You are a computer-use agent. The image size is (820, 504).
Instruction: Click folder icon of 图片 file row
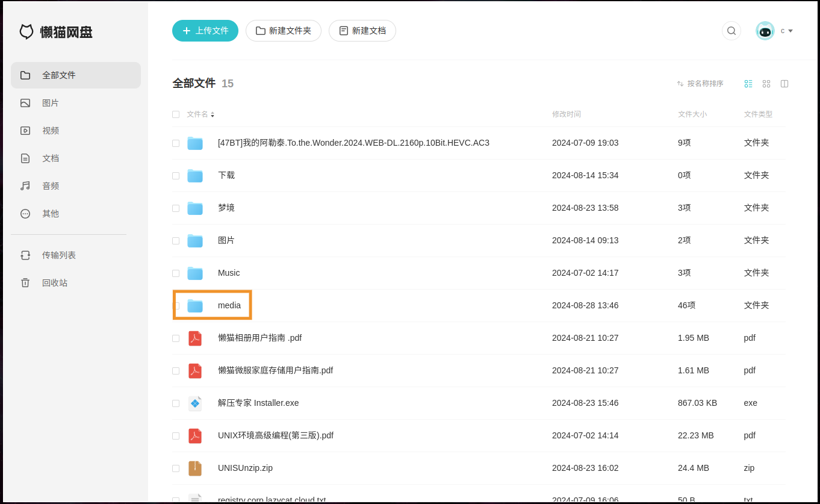click(x=195, y=240)
